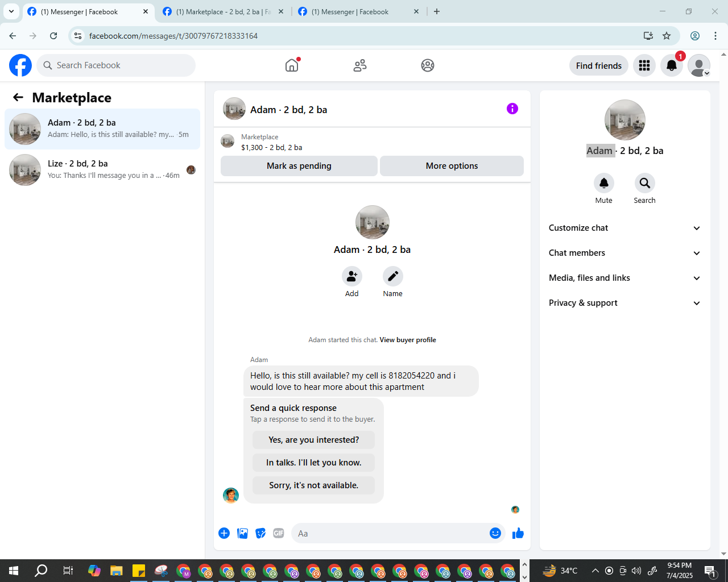Go back with Marketplace back arrow
The width and height of the screenshot is (728, 582).
click(x=18, y=98)
